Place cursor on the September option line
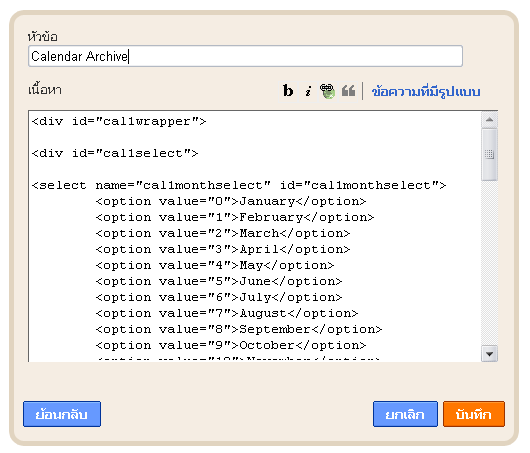The height and width of the screenshot is (453, 530). 239,329
